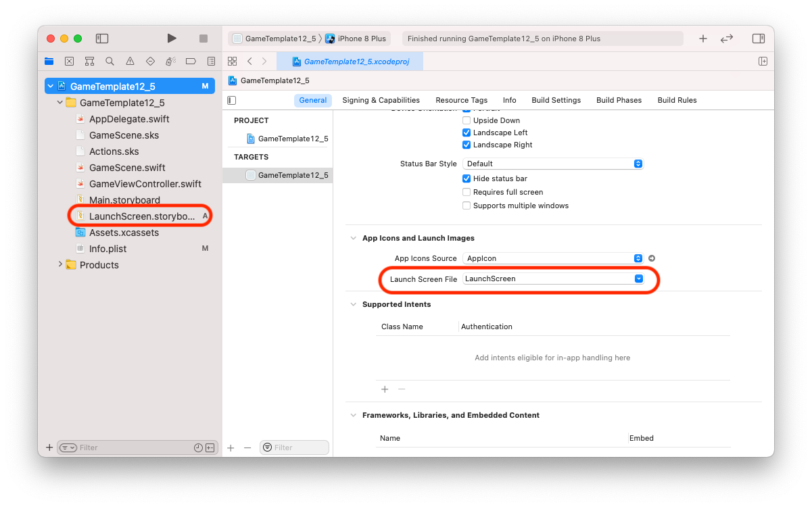This screenshot has height=507, width=812.
Task: Open the Debug navigator
Action: pos(170,61)
